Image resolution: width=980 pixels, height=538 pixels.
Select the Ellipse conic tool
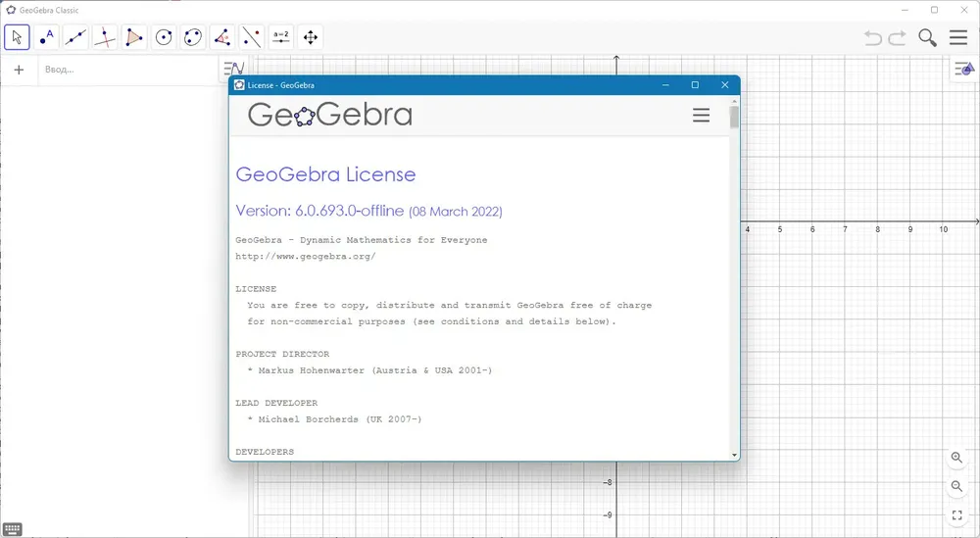tap(193, 37)
